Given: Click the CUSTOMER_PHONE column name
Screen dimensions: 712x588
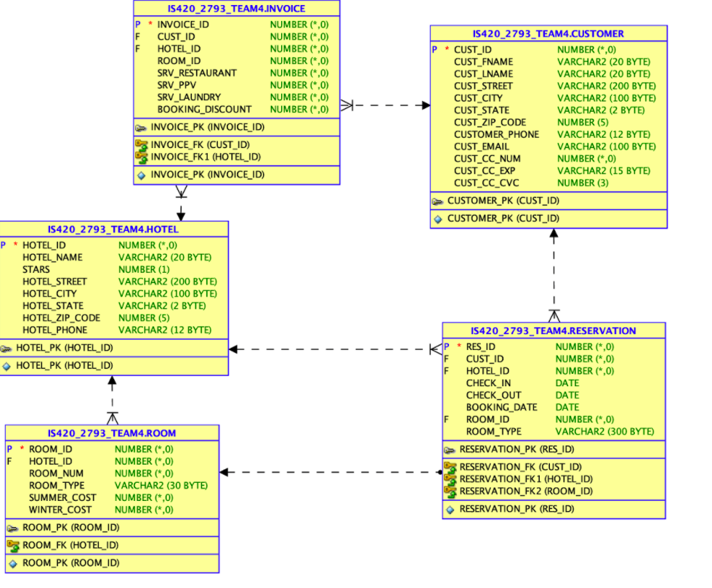Looking at the screenshot, I should point(497,134).
